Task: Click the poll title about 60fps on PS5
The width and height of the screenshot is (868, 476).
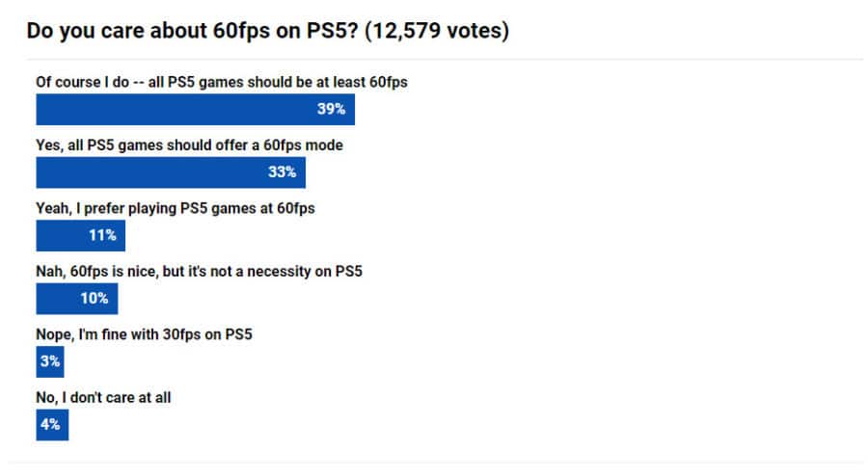Action: [x=193, y=32]
